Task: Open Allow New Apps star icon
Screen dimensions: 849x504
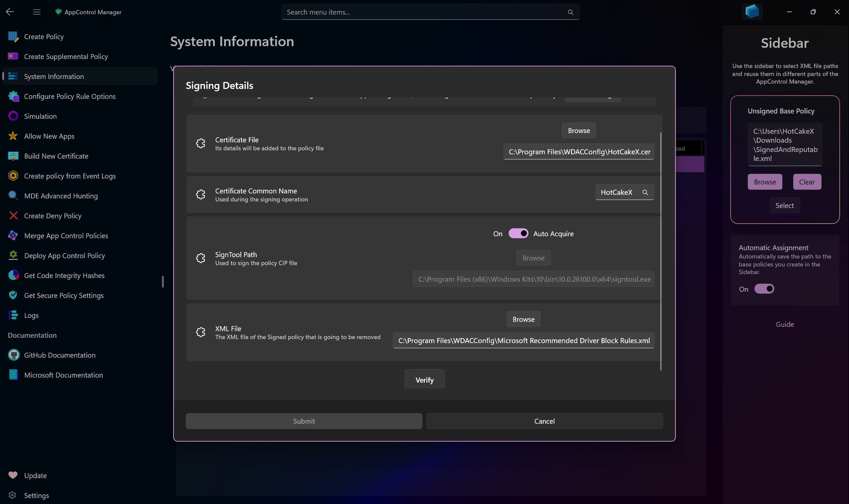Action: [x=13, y=136]
